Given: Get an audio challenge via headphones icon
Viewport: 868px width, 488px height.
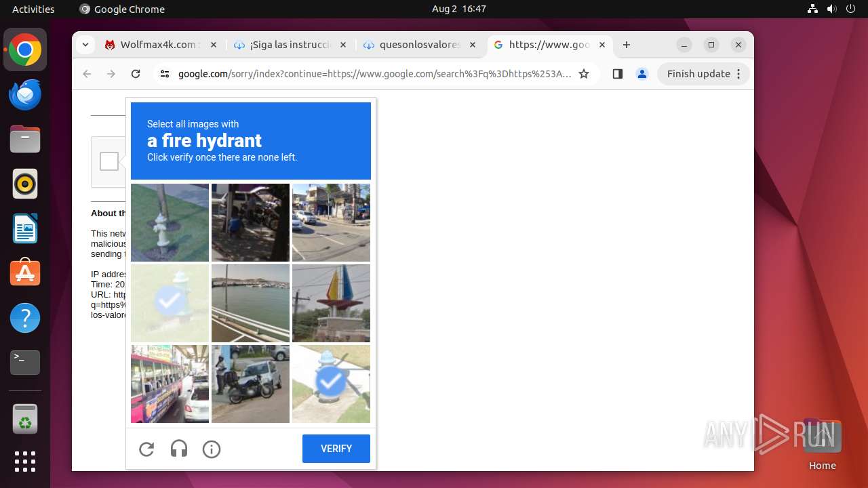Looking at the screenshot, I should click(x=179, y=449).
